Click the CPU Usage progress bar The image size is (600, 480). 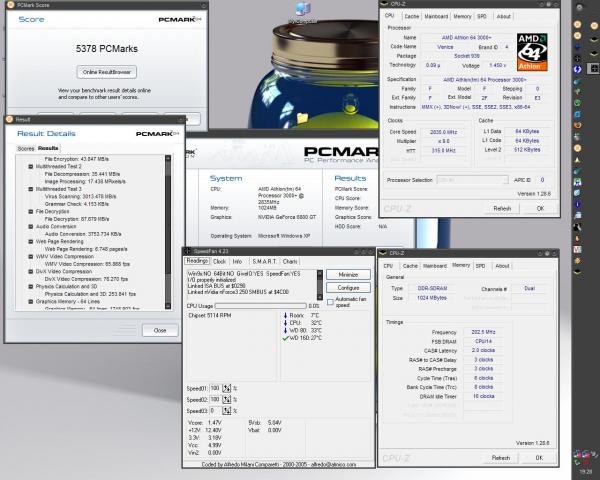(261, 306)
